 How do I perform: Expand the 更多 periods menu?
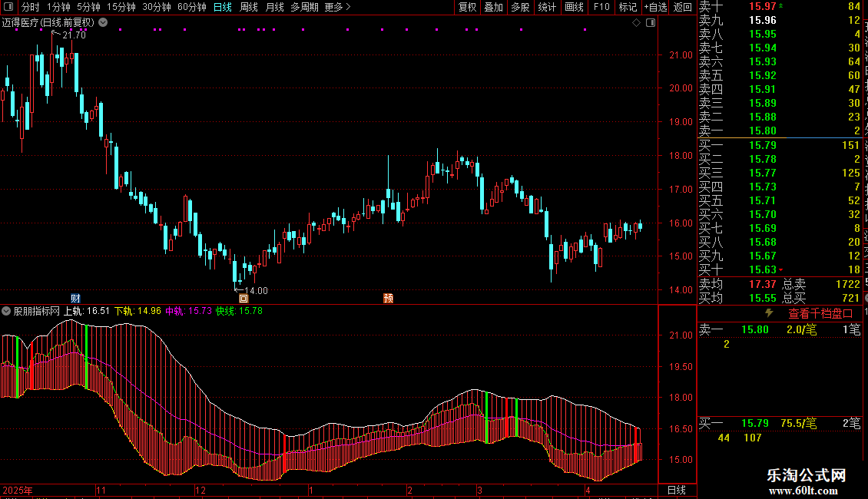click(x=337, y=7)
